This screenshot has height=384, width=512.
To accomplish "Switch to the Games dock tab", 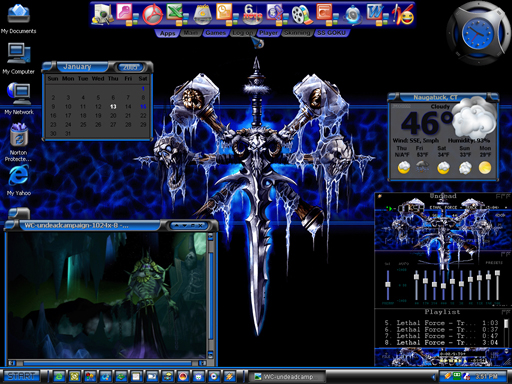I will (x=215, y=33).
